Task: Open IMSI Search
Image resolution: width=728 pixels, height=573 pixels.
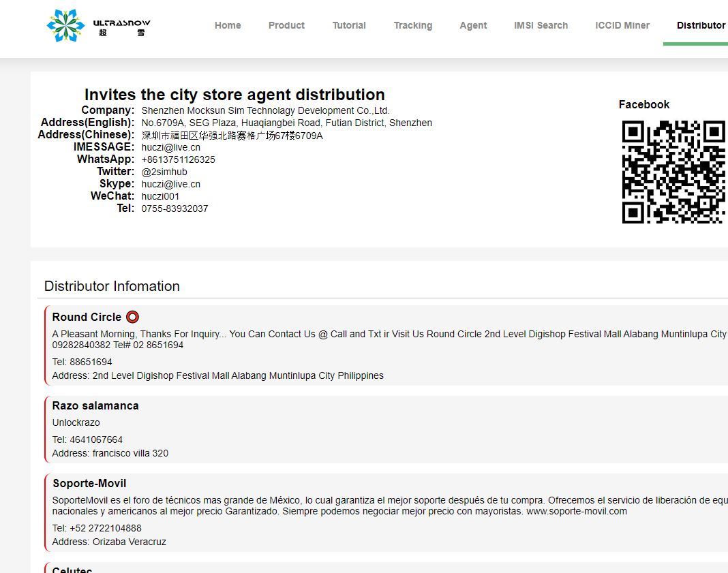Action: pos(541,25)
